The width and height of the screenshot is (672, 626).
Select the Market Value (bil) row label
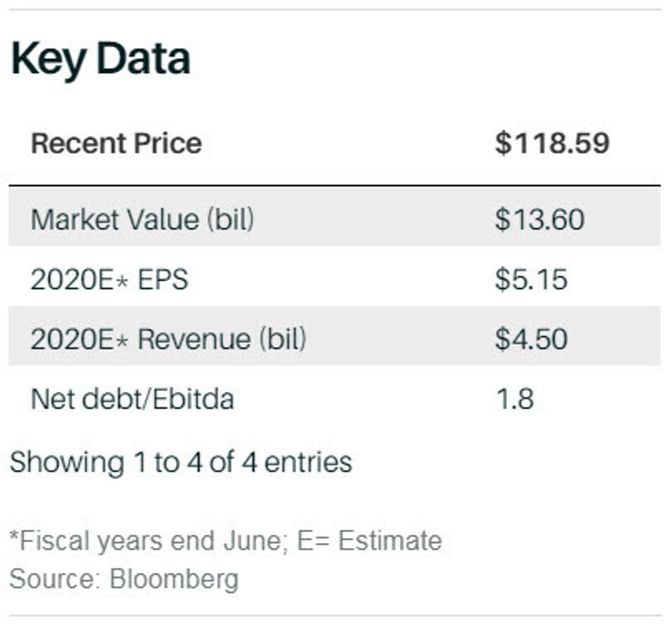click(142, 219)
